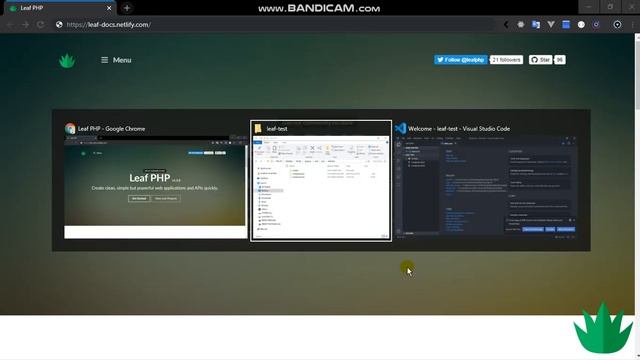This screenshot has height=360, width=640.
Task: Click the left chevron icon in toolbar
Action: click(506, 24)
